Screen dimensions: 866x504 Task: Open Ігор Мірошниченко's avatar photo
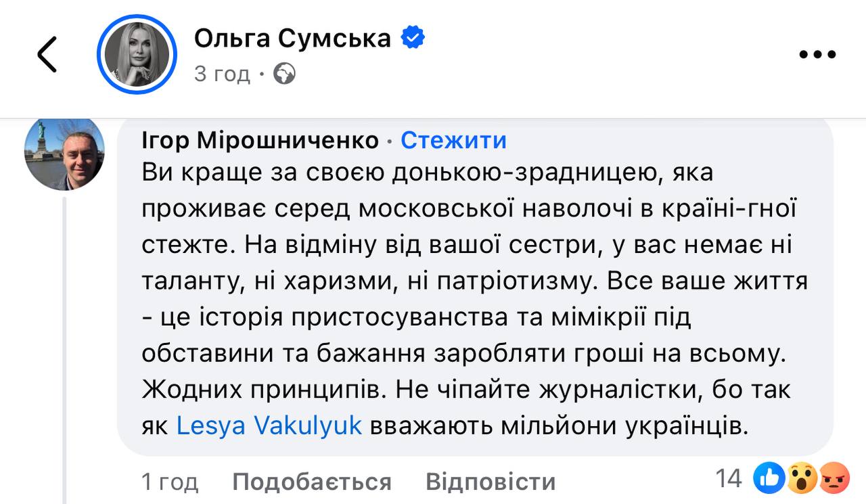coord(64,153)
